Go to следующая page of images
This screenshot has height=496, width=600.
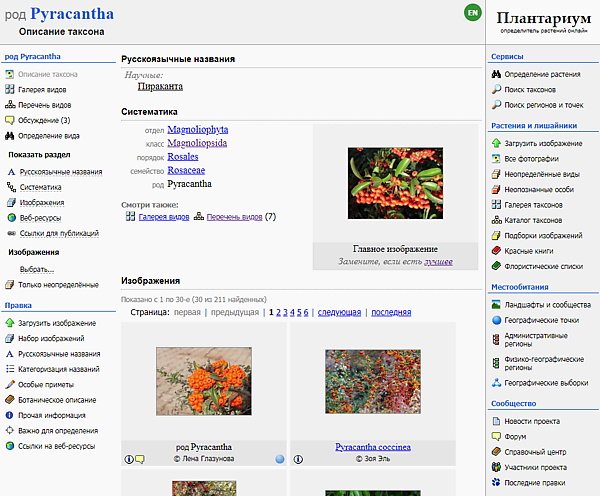[x=339, y=313]
